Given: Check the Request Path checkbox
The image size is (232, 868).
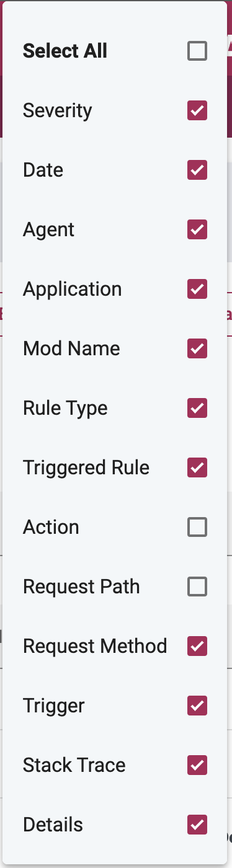Looking at the screenshot, I should point(197,587).
